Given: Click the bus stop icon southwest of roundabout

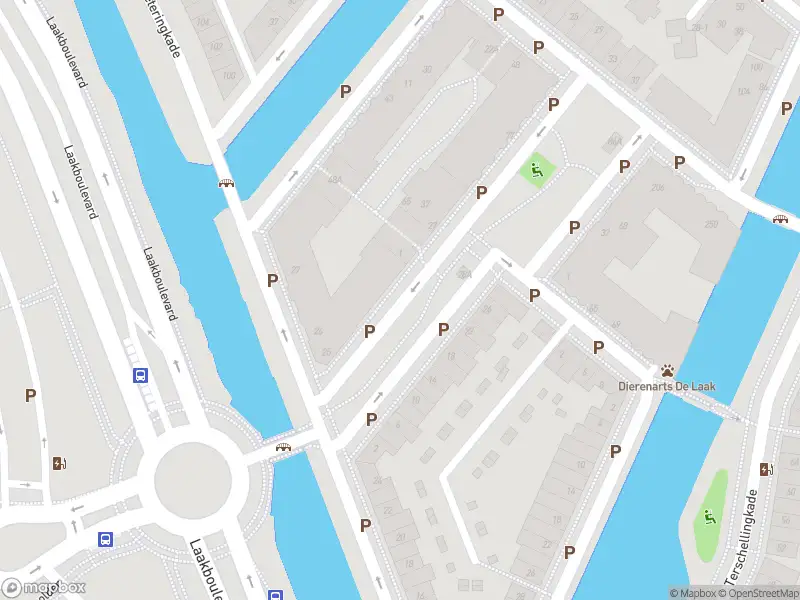Looking at the screenshot, I should pos(106,539).
